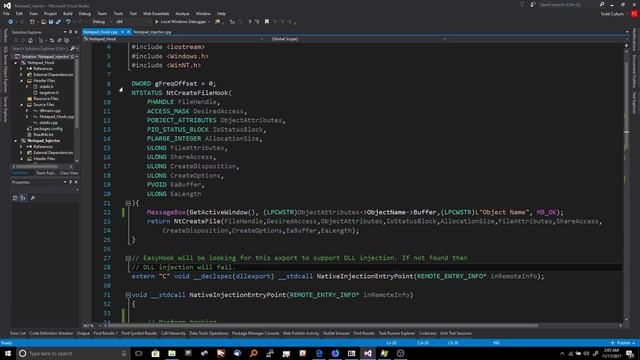Click the Save All toolbar icon
Image resolution: width=640 pixels, height=360 pixels.
[58, 22]
